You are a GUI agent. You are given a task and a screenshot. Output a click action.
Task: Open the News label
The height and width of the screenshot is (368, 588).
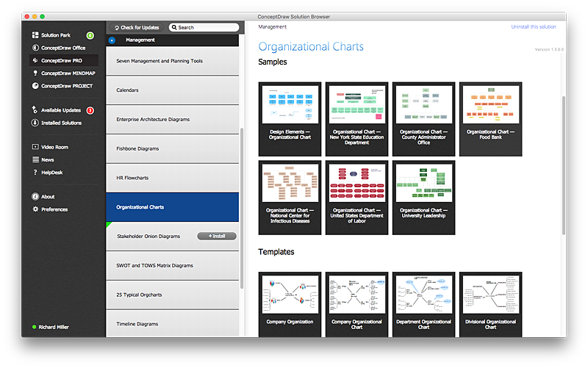(x=48, y=159)
